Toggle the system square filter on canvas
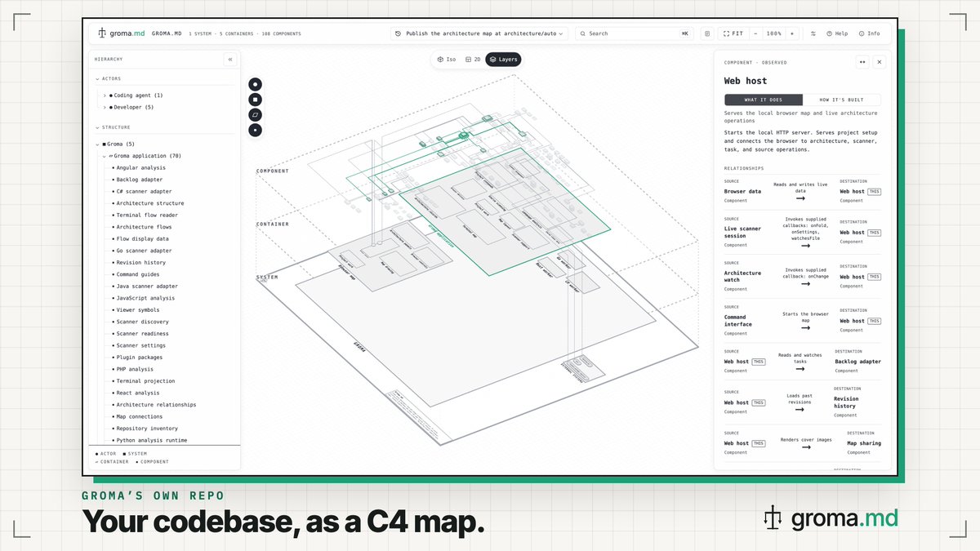Viewport: 980px width, 551px height. 256,100
